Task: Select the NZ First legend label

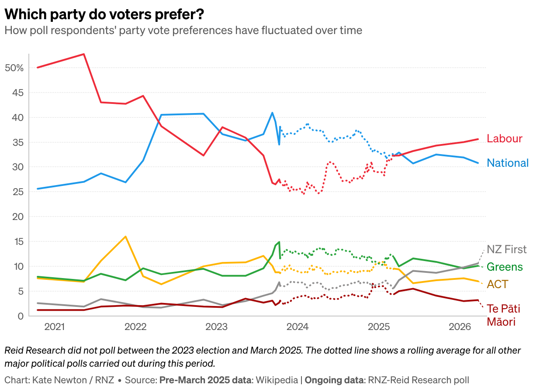Action: 507,250
